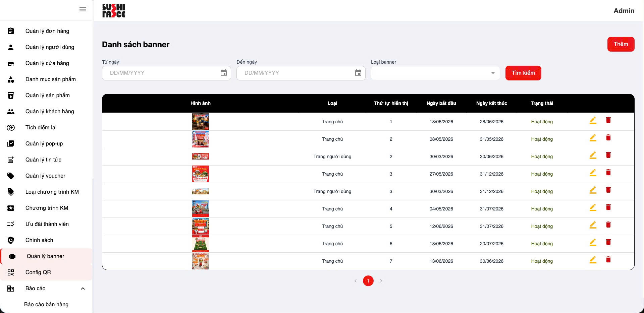Open thumbnail of banner order 1
Screen dimensions: 644x313
pos(201,122)
